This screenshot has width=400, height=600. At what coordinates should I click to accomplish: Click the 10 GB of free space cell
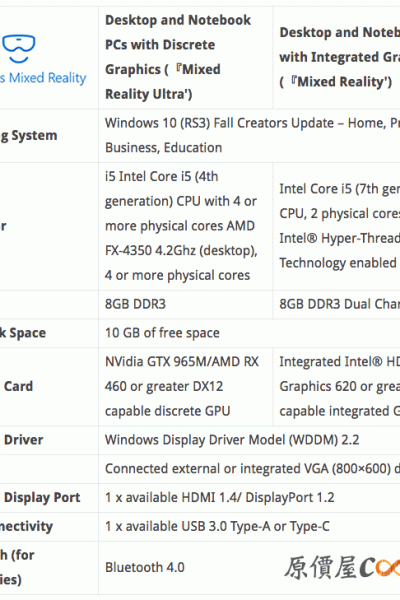(249, 333)
